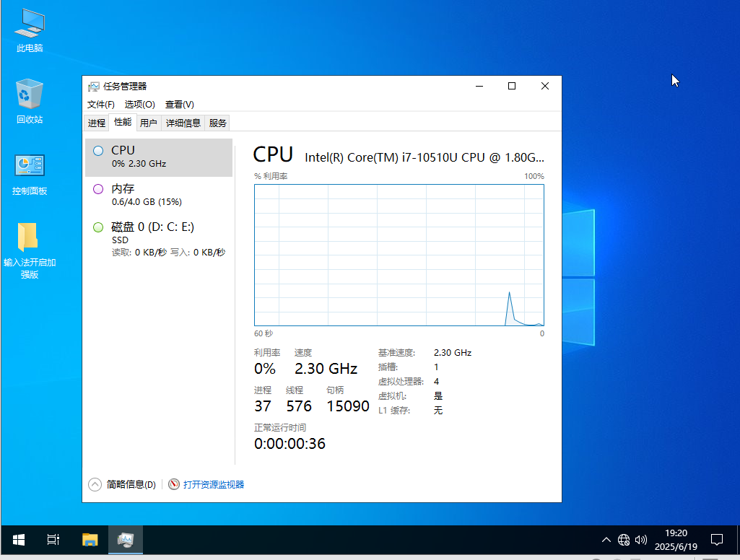Click the resource monitor icon
This screenshot has width=740, height=560.
pyautogui.click(x=174, y=484)
